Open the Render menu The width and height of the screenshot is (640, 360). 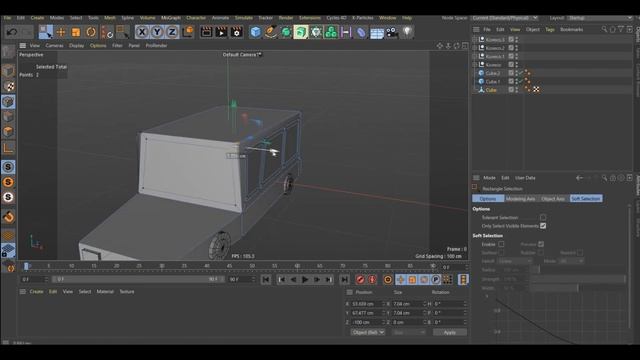tap(286, 18)
